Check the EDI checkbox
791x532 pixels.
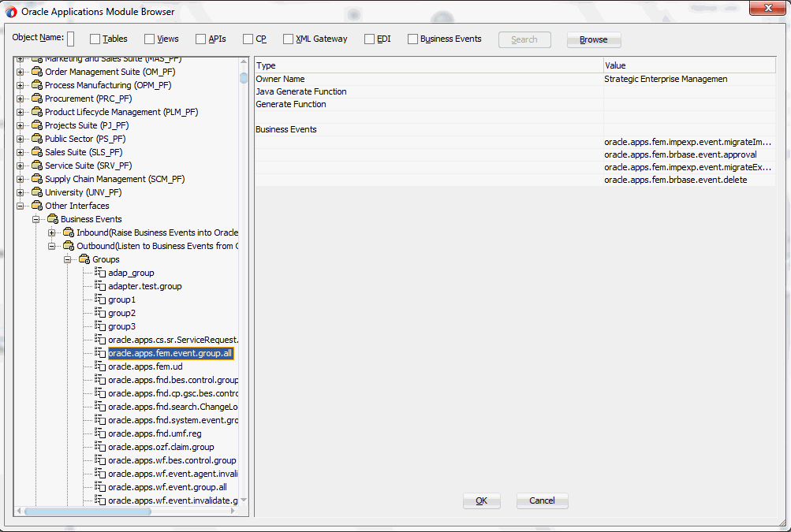(369, 39)
